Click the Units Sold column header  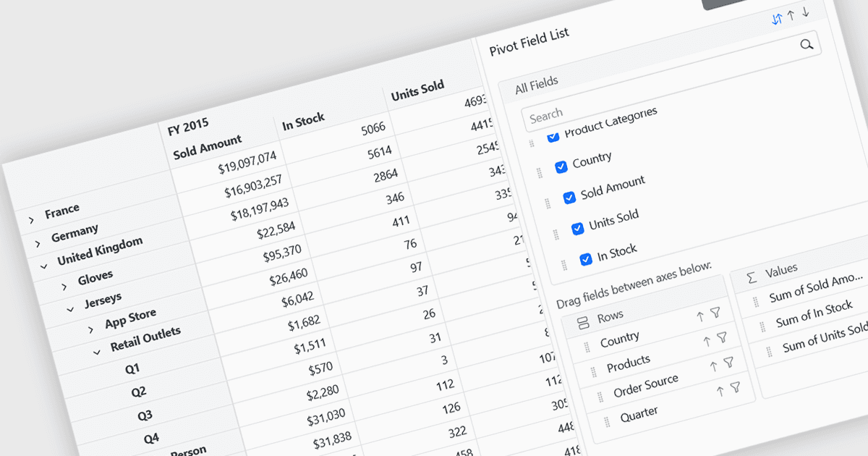pyautogui.click(x=417, y=90)
